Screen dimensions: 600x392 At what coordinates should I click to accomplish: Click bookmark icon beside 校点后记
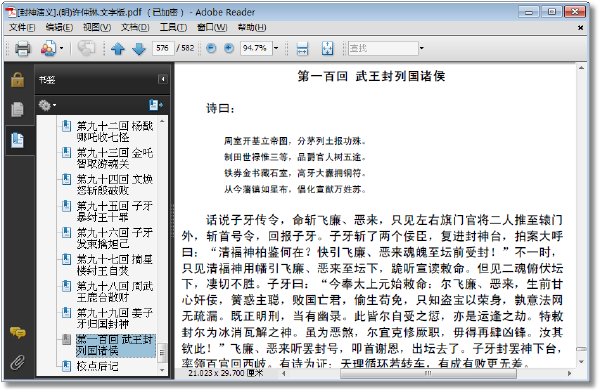[x=67, y=366]
